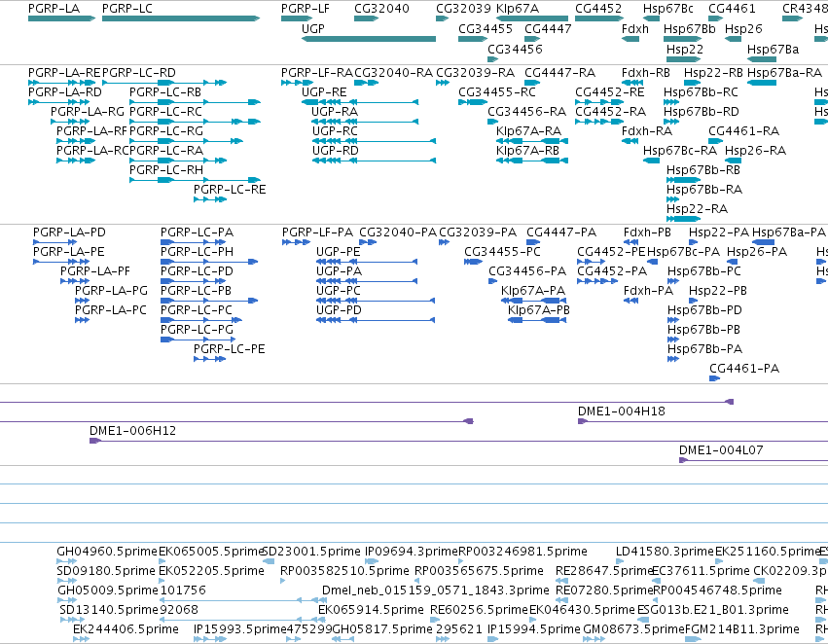Select EST SD23001.5prime
Viewport: 828px width, 644px height.
click(x=269, y=561)
